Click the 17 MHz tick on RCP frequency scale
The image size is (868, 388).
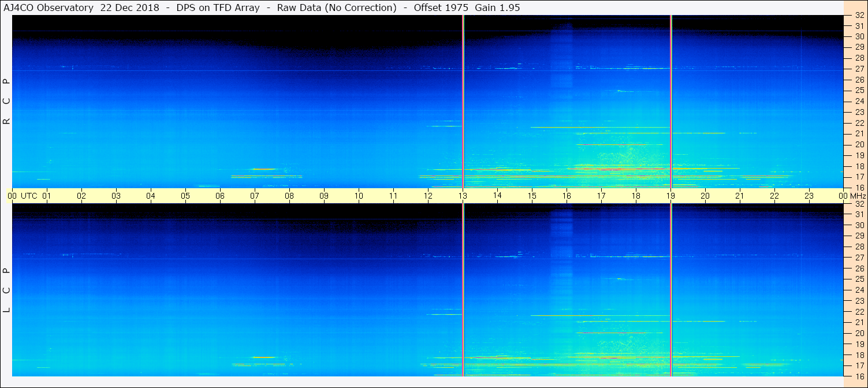click(859, 177)
